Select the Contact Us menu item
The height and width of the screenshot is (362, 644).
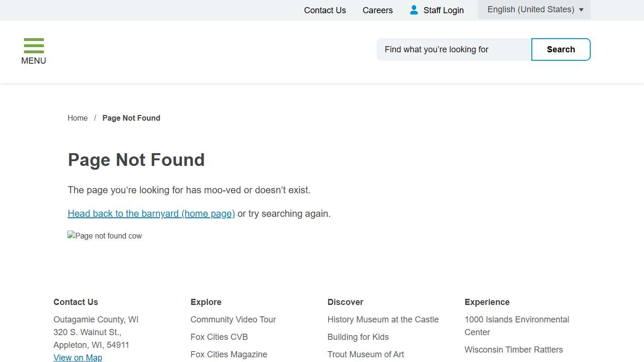325,10
